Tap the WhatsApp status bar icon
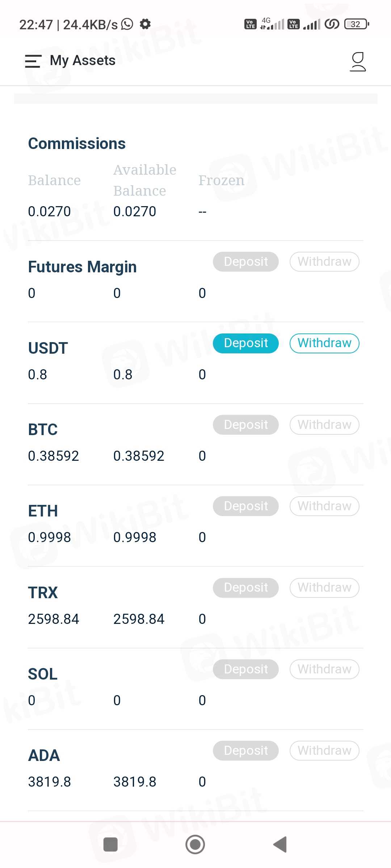 (127, 24)
